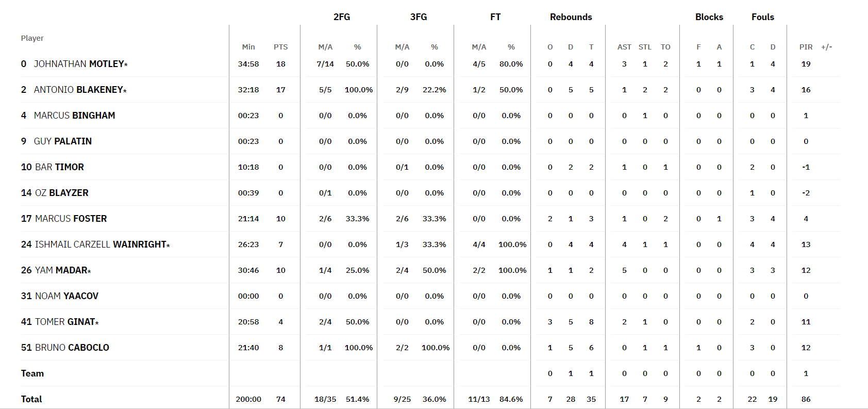Click the AST column header
The height and width of the screenshot is (409, 868).
tap(624, 47)
